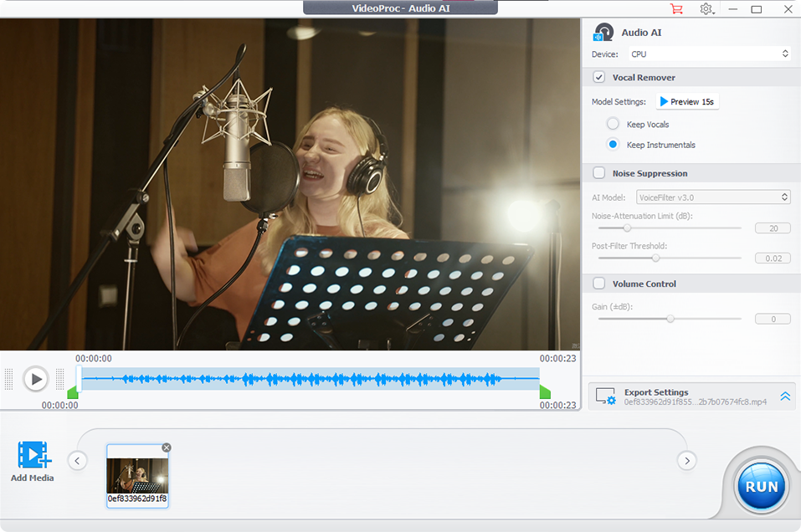
Task: Enable the Noise Suppression checkbox
Action: 599,173
